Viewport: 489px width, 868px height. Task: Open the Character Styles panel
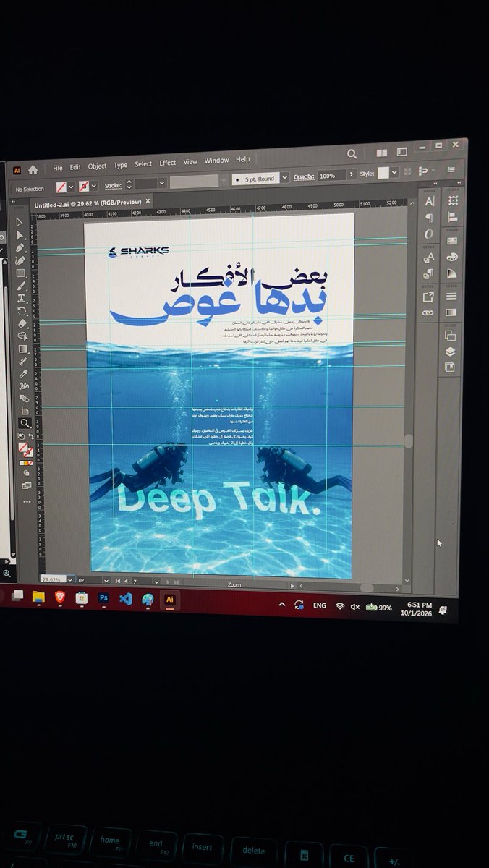[x=429, y=258]
